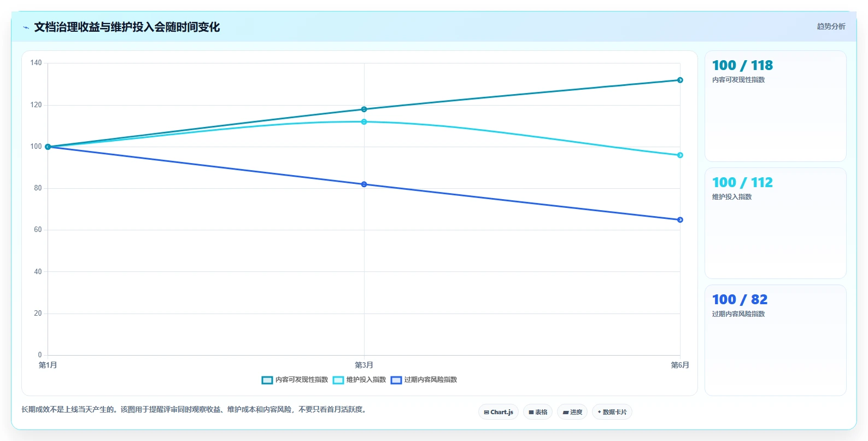
Task: Select 维护投入 data point at 第6月
Action: click(x=680, y=155)
